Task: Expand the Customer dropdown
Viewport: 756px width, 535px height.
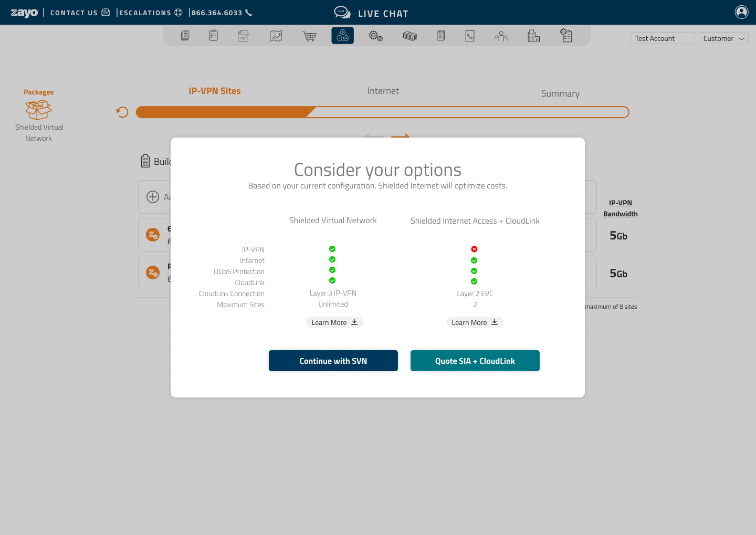Action: [x=723, y=38]
